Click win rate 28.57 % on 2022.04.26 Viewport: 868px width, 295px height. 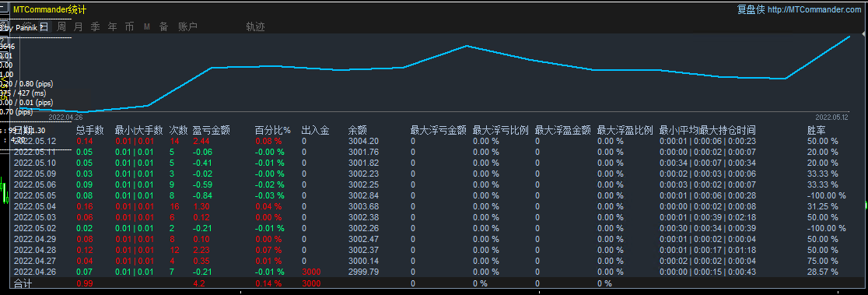point(823,272)
